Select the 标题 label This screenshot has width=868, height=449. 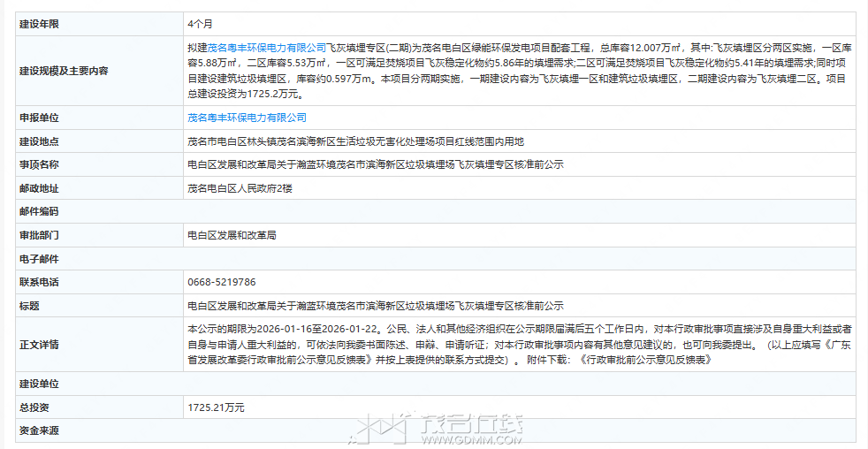point(29,306)
